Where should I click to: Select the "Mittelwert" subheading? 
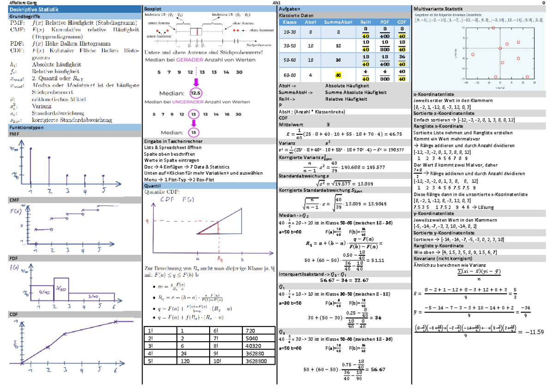[x=291, y=125]
